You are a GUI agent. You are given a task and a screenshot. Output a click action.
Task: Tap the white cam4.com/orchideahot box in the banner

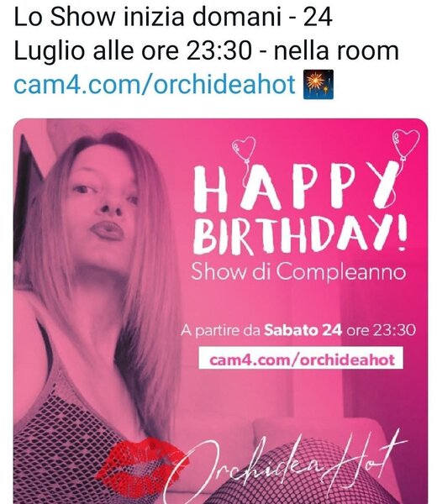point(301,358)
